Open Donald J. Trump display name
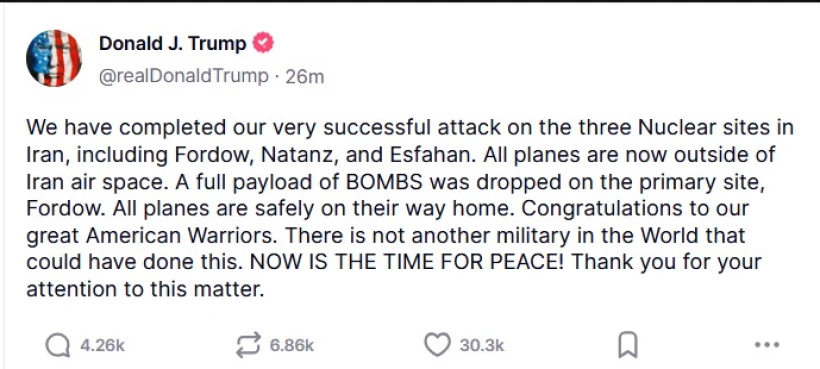The image size is (820, 369). tap(173, 44)
